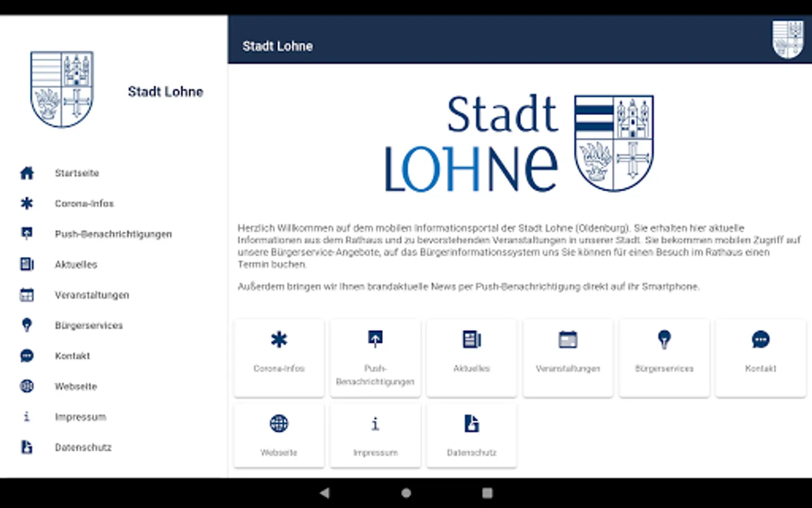Select Push-Benachrichtigungen in the side menu
The image size is (812, 508).
point(114,234)
